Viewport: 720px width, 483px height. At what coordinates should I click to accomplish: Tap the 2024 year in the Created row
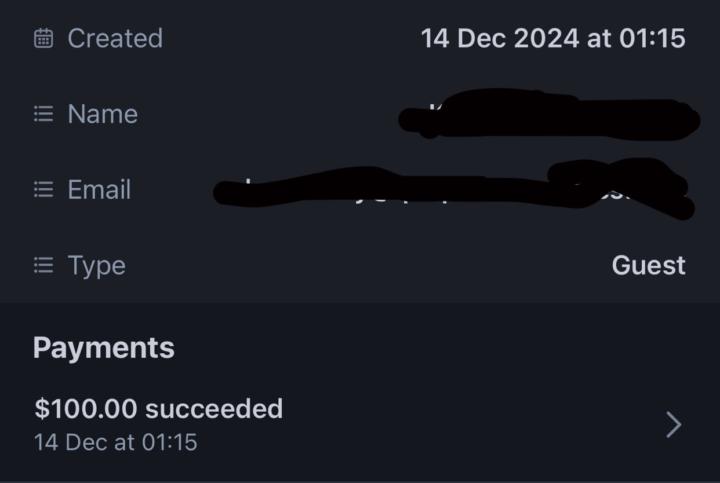pos(546,39)
